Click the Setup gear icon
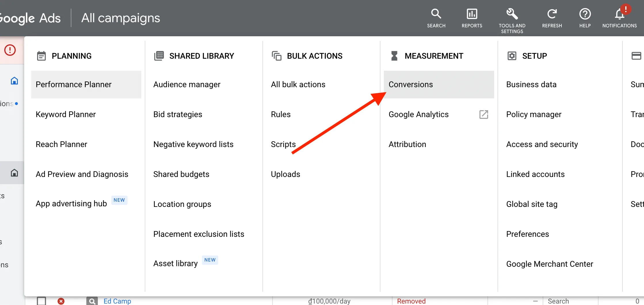This screenshot has height=305, width=644. click(x=512, y=56)
